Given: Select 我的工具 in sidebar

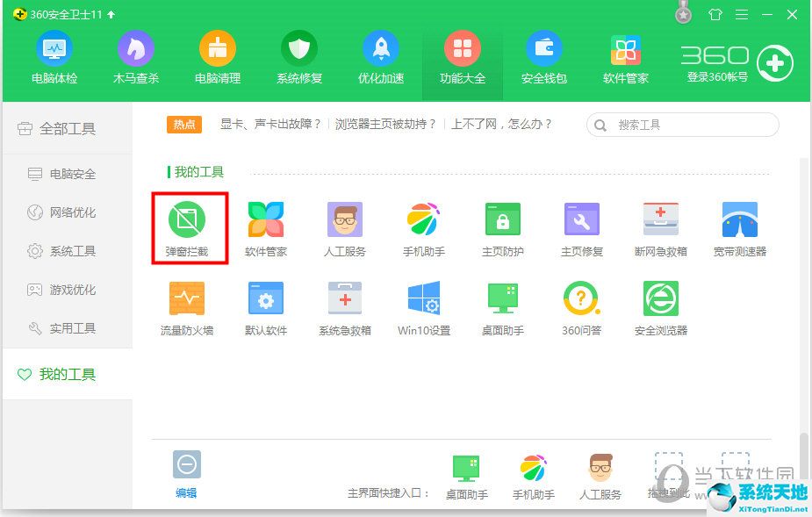Looking at the screenshot, I should [68, 374].
